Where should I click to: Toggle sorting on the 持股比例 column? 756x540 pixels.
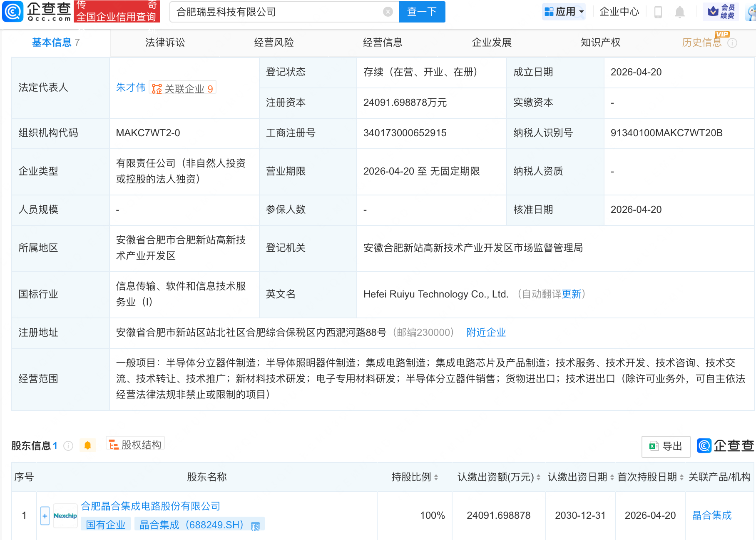pos(435,477)
